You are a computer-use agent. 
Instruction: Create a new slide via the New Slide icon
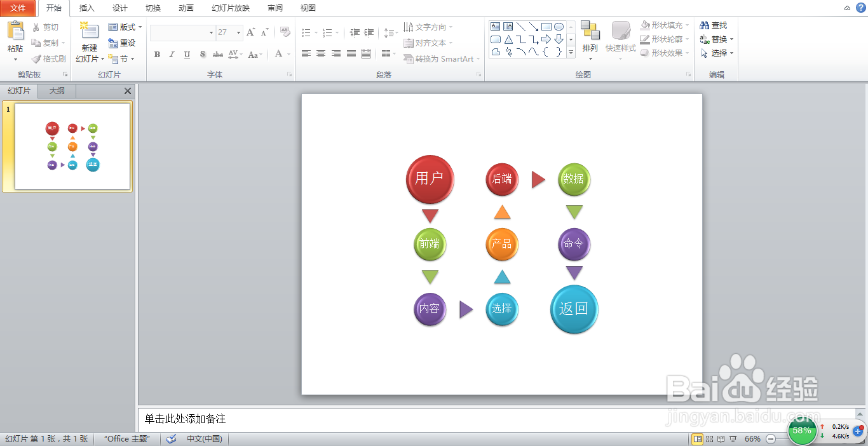coord(90,32)
